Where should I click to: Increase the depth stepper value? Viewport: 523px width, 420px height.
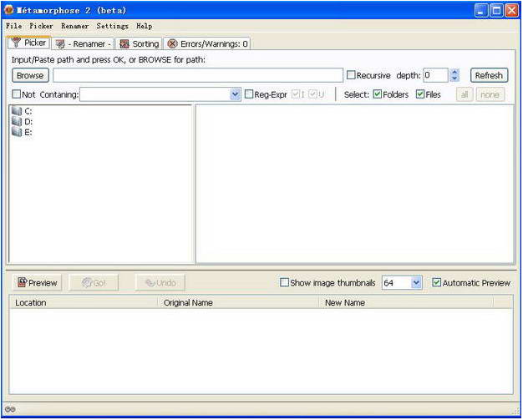(454, 72)
